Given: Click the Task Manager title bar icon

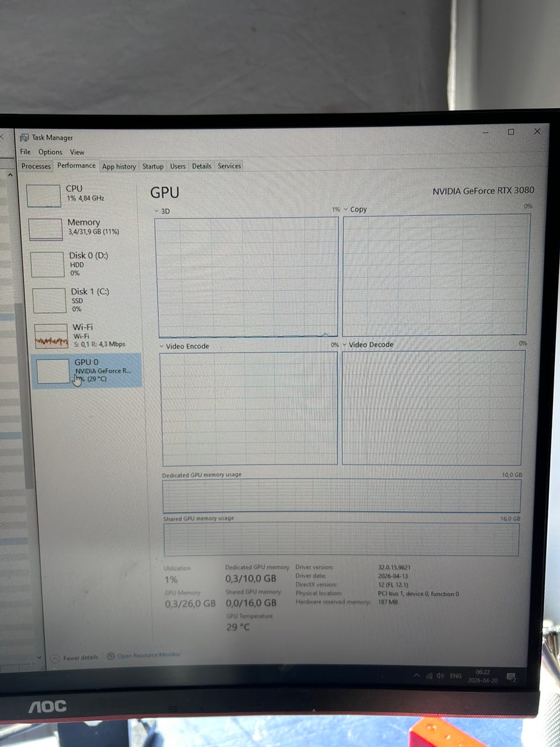Looking at the screenshot, I should (x=24, y=138).
